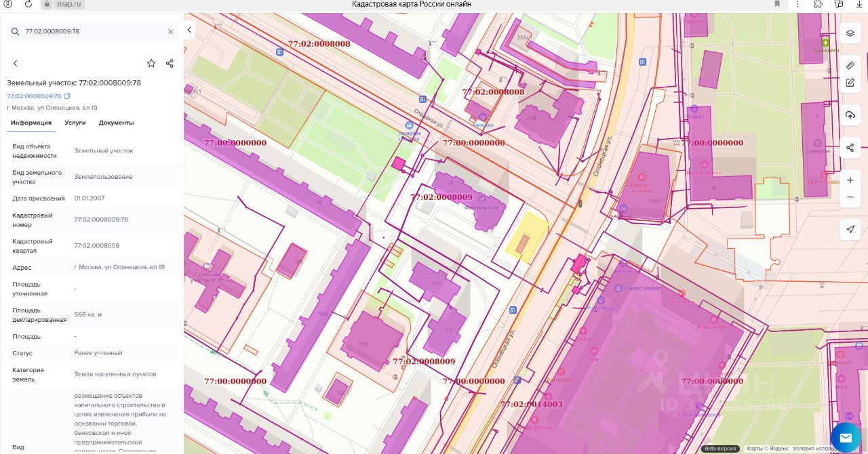Screen dimensions: 868x454
Task: Click the cloud upload icon
Action: (850, 115)
